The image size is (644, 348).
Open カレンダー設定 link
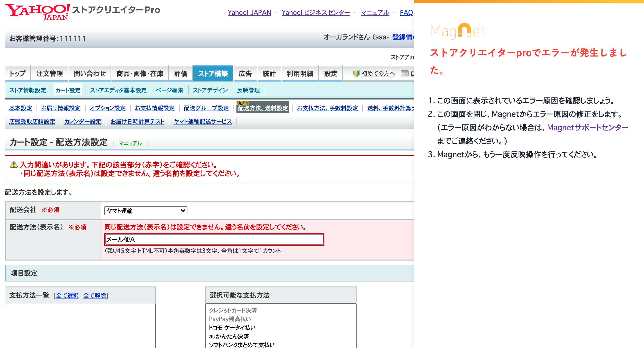click(83, 122)
